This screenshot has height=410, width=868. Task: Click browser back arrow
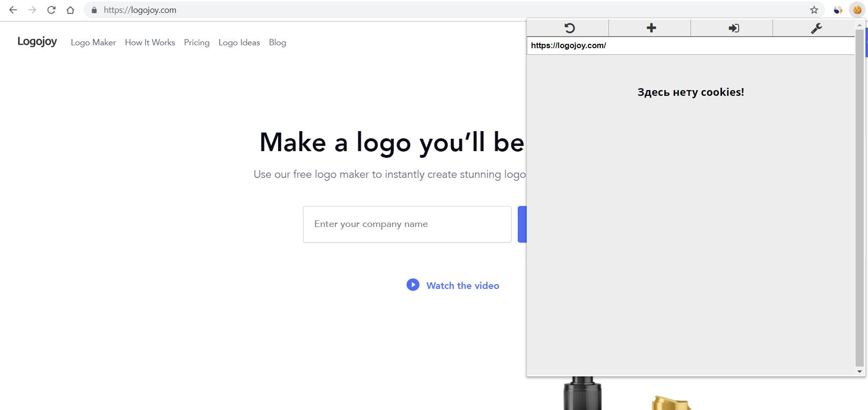13,10
